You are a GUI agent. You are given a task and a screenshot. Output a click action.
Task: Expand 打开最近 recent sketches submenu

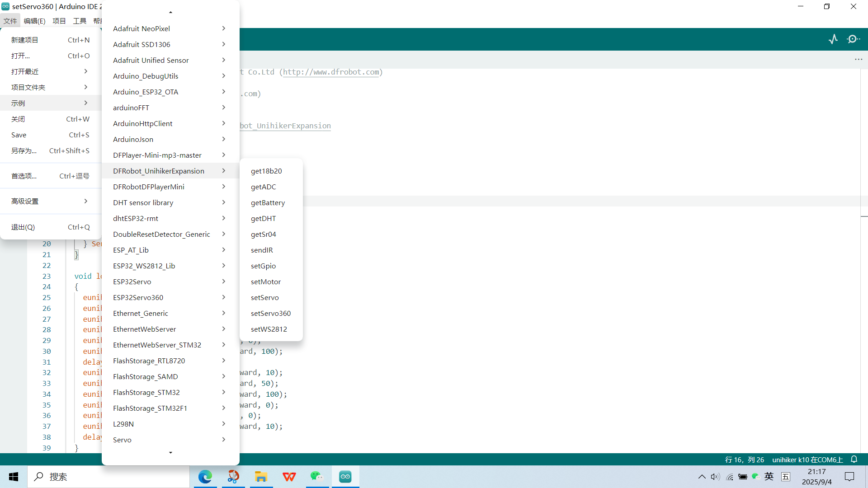51,71
